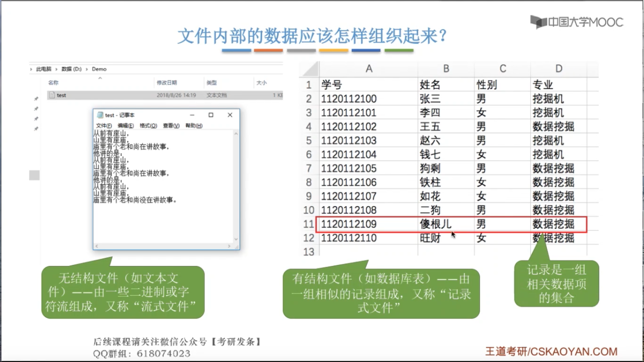
Task: Open the 文件(F) menu in Notepad
Action: pos(104,126)
